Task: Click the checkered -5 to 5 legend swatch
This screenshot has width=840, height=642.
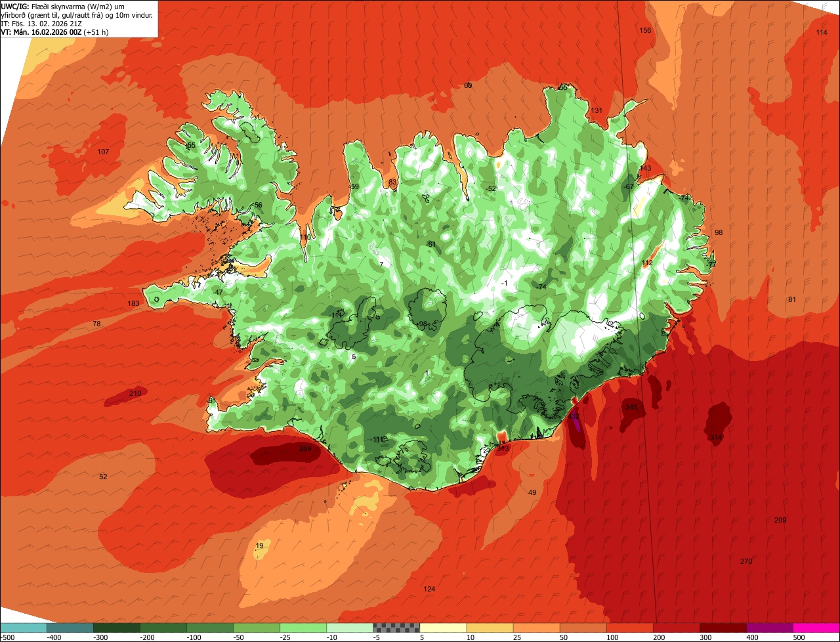Action: 396,628
